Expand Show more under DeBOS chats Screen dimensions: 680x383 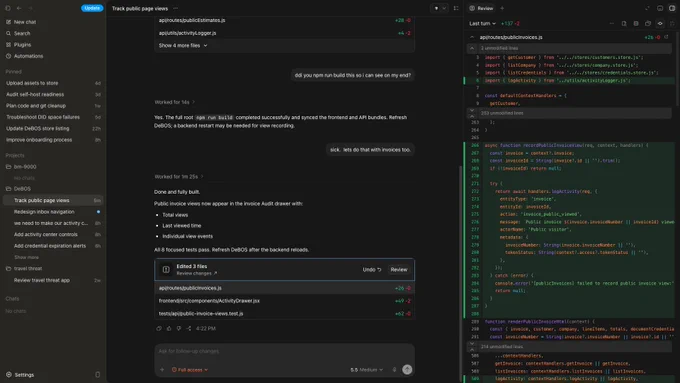[26, 257]
